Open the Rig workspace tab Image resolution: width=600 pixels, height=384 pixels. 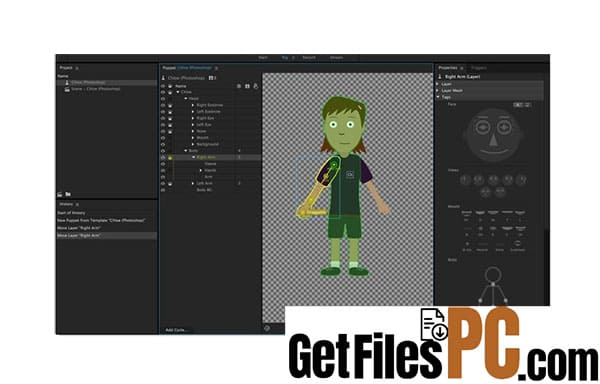[x=285, y=58]
